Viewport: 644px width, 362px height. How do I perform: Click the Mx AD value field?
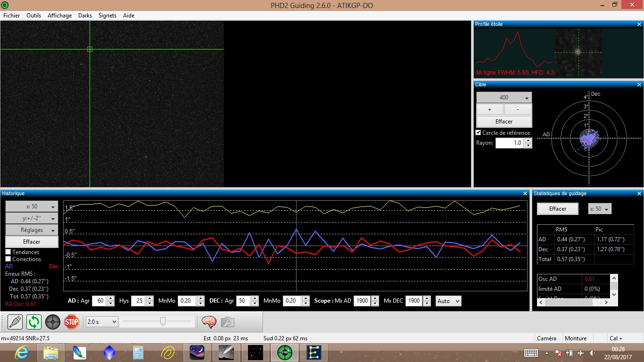click(x=362, y=301)
